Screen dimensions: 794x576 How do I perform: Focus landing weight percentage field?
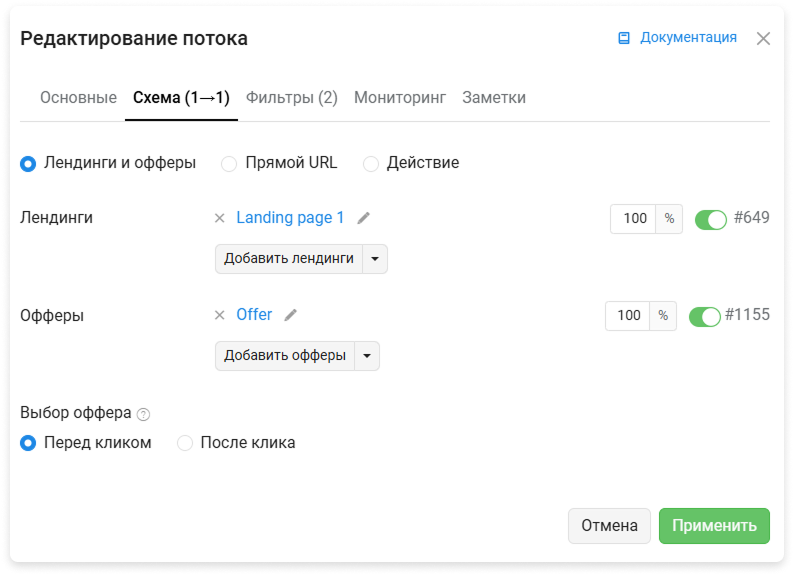pyautogui.click(x=633, y=219)
